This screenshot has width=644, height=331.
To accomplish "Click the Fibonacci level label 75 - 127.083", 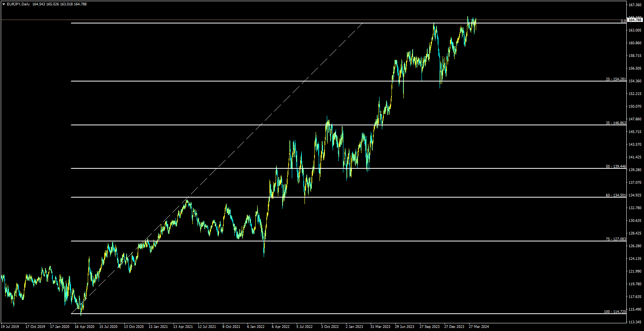I will tap(616, 239).
